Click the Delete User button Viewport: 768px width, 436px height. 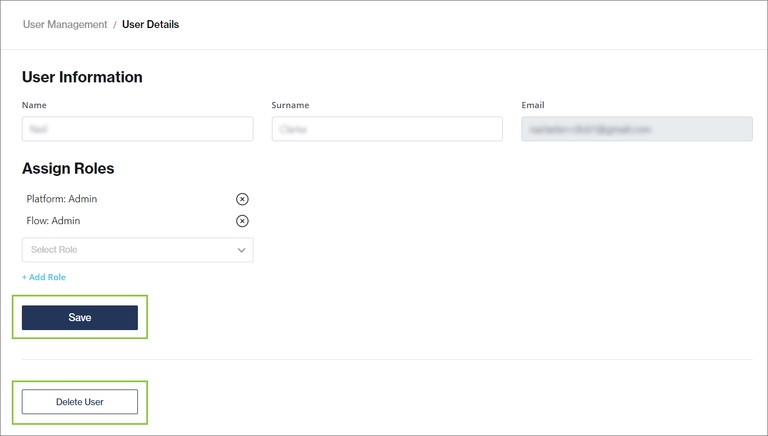pyautogui.click(x=80, y=402)
